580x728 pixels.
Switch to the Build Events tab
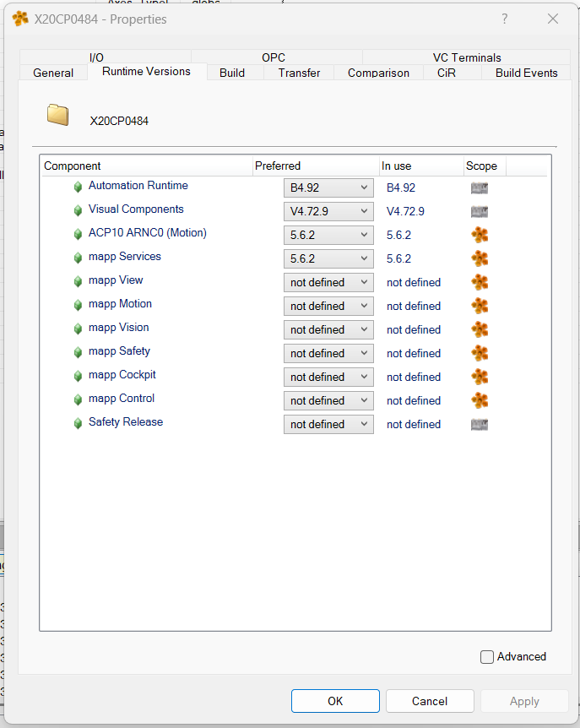click(526, 73)
